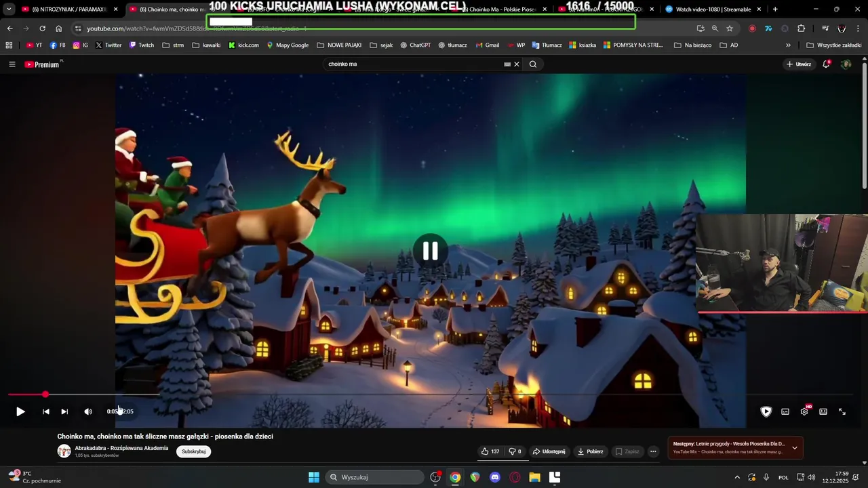Show more bookmarks with the overflow chevron

[x=788, y=45]
